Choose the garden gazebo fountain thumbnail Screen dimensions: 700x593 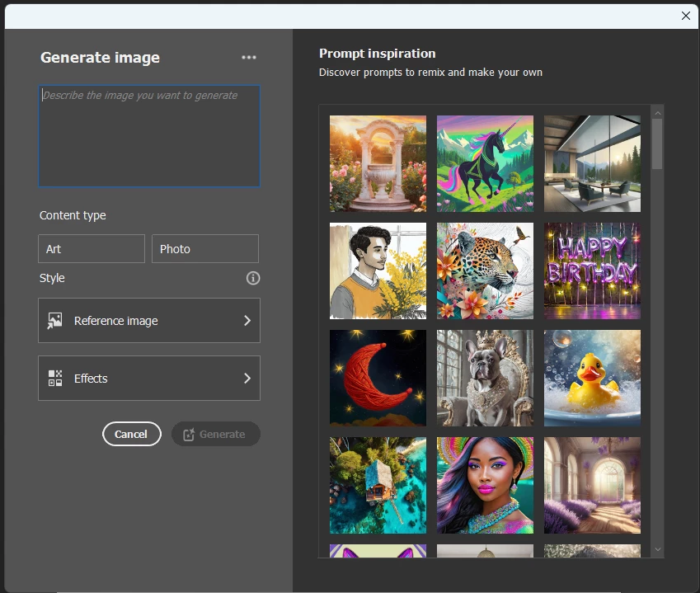(x=378, y=163)
